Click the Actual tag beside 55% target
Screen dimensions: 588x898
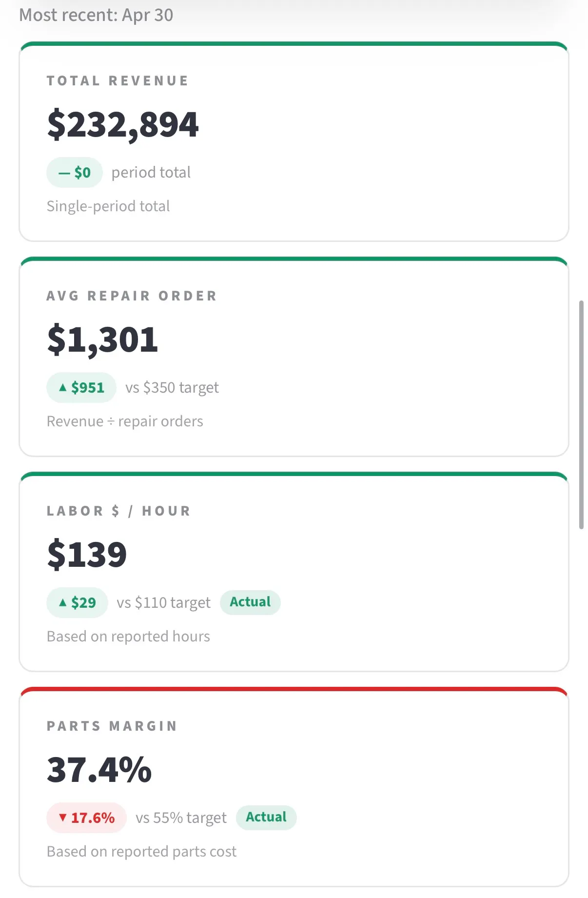point(266,818)
